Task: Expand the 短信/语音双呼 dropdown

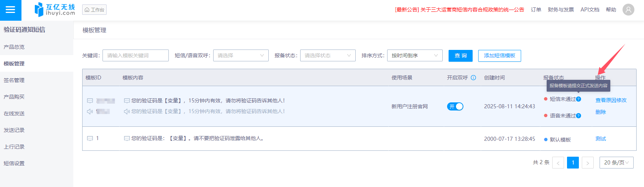Action: click(241, 55)
